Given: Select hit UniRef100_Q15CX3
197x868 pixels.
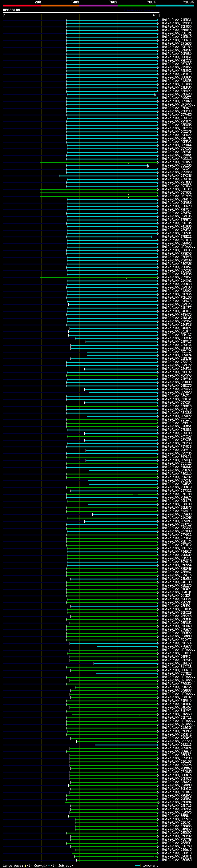Looking at the screenshot, I should [x=176, y=23].
